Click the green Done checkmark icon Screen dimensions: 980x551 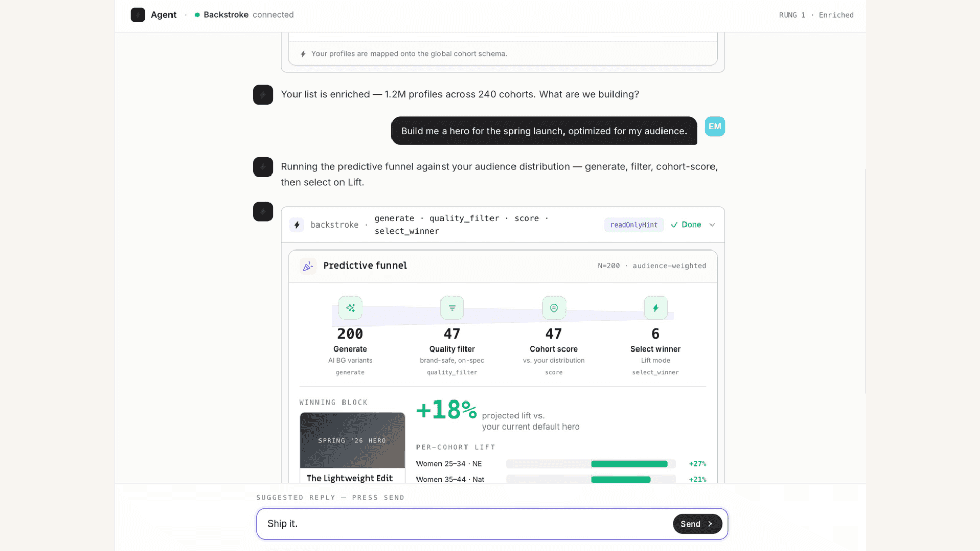[674, 225]
